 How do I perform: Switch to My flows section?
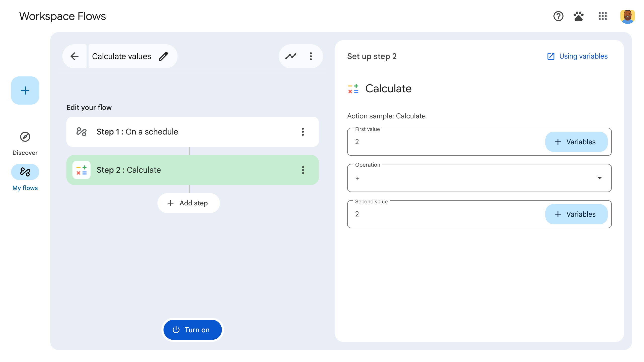[x=25, y=176]
